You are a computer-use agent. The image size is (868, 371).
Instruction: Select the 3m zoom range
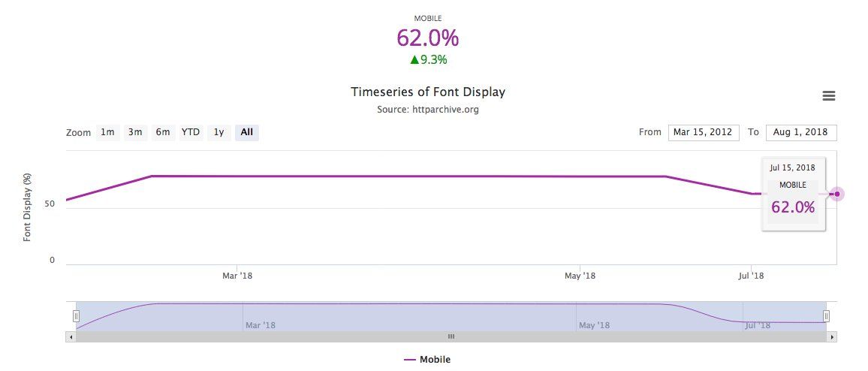tap(135, 132)
